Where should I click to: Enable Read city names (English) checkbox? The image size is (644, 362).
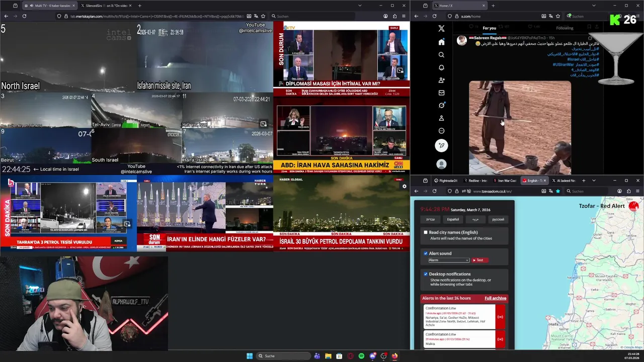pos(426,232)
